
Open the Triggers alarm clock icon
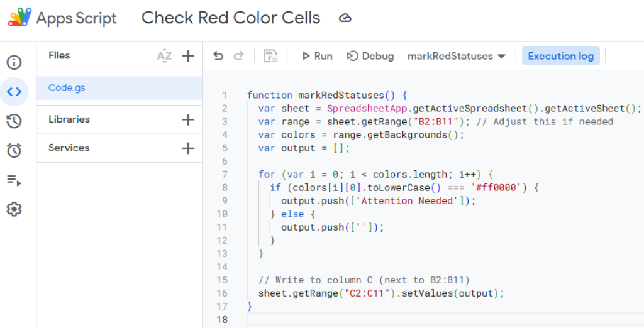(14, 150)
